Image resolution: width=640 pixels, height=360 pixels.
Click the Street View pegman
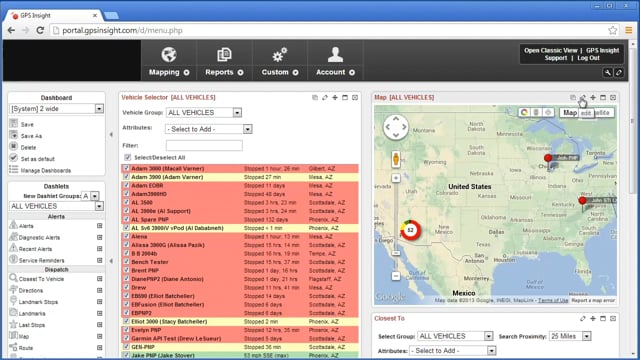[x=396, y=159]
